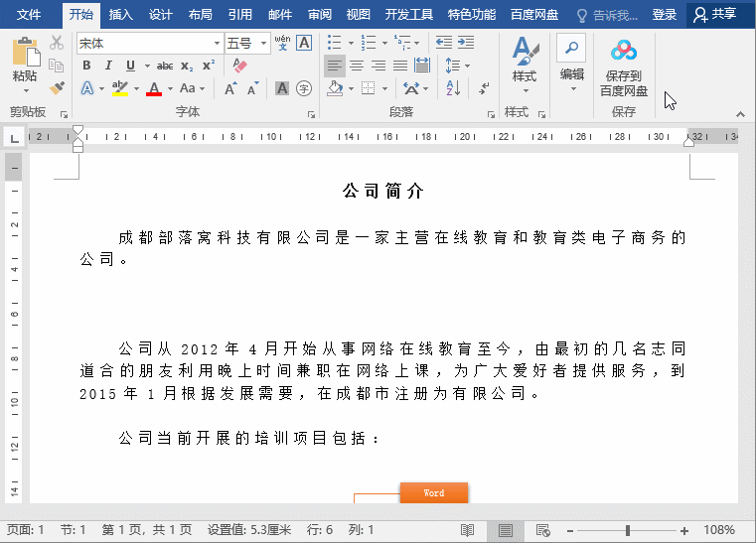Increase paragraph indent

[x=466, y=43]
